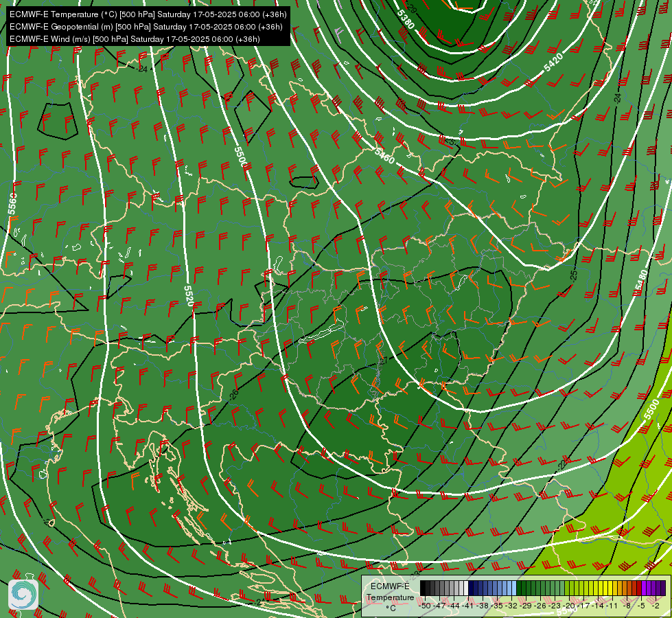Viewport: 672px width, 618px height.
Task: Click the 5380 geopotential contour label
Action: pos(405,19)
